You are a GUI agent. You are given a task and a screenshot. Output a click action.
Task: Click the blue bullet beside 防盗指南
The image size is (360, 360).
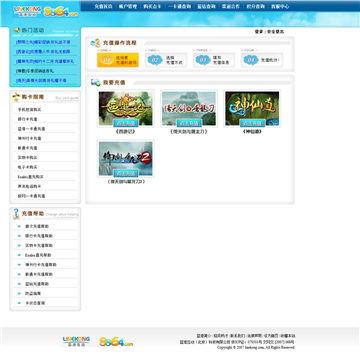point(19,294)
